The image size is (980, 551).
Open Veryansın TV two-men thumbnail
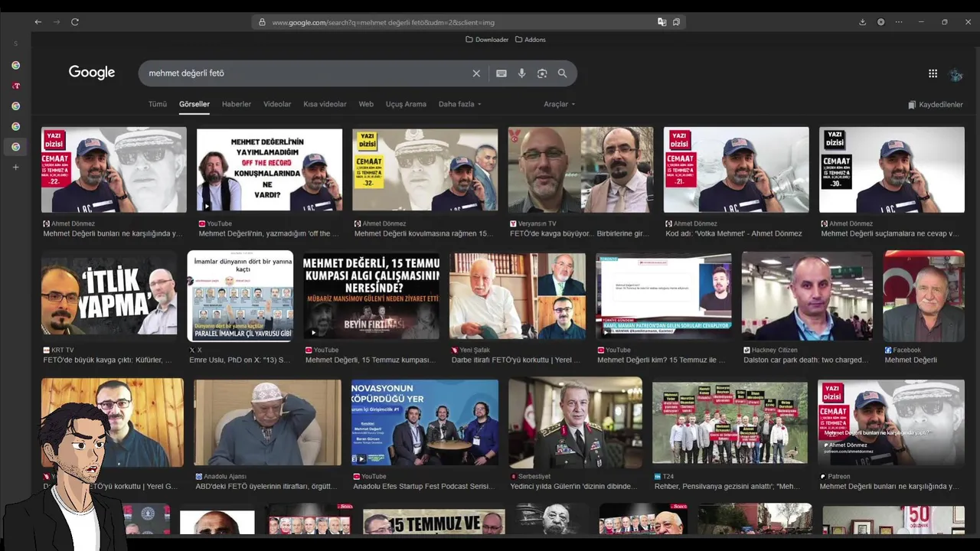[x=580, y=170]
